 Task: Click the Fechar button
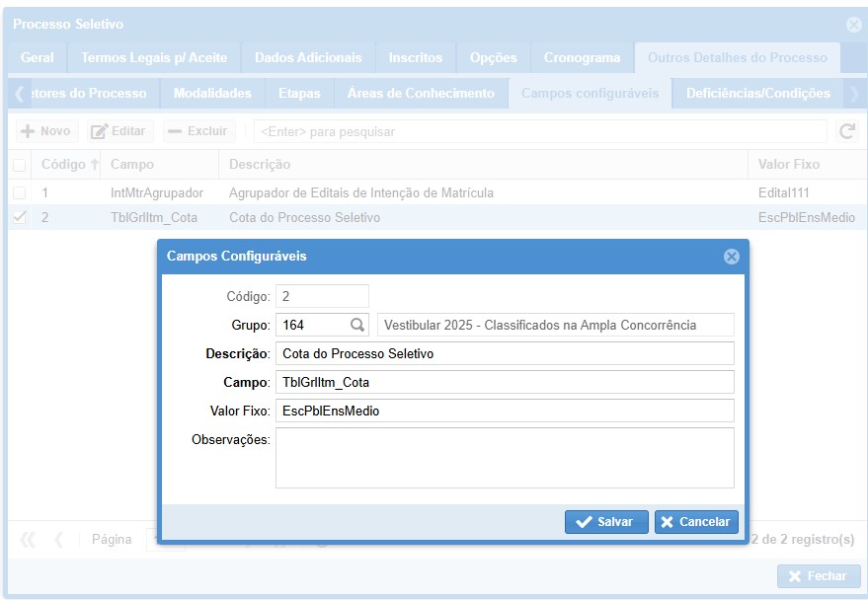(x=818, y=576)
